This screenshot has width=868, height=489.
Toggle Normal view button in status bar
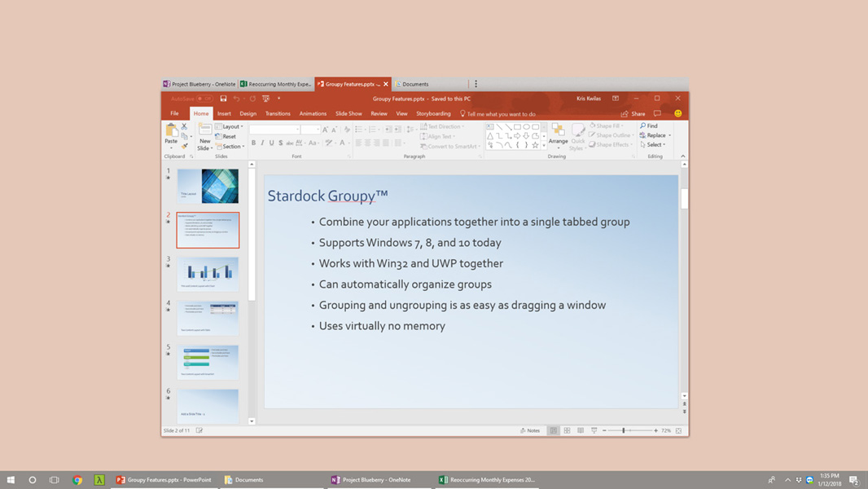553,430
